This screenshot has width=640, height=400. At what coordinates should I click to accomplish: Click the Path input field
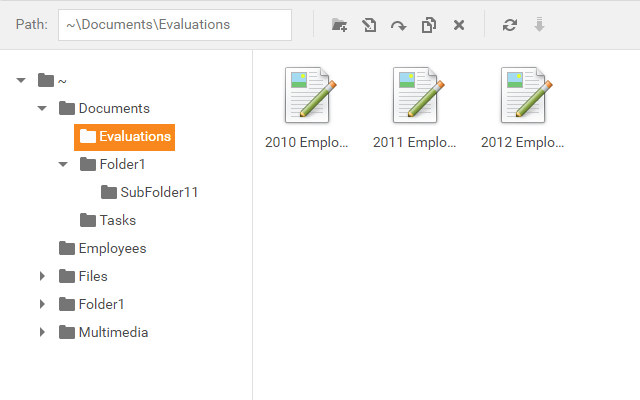coord(174,25)
